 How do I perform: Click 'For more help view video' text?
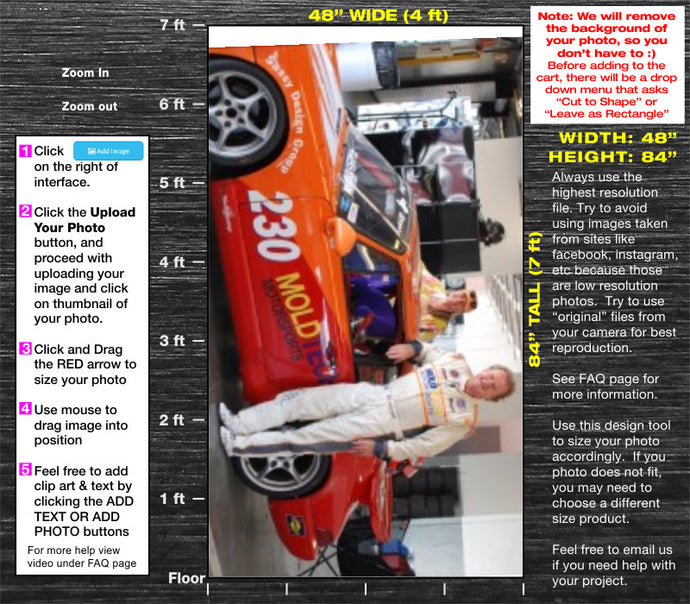[x=82, y=556]
